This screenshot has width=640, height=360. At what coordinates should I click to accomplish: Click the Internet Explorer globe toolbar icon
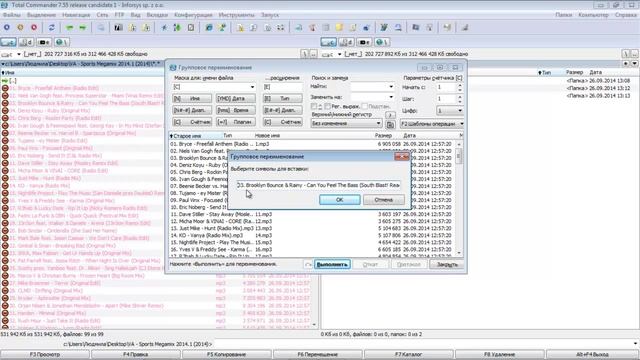click(x=209, y=27)
